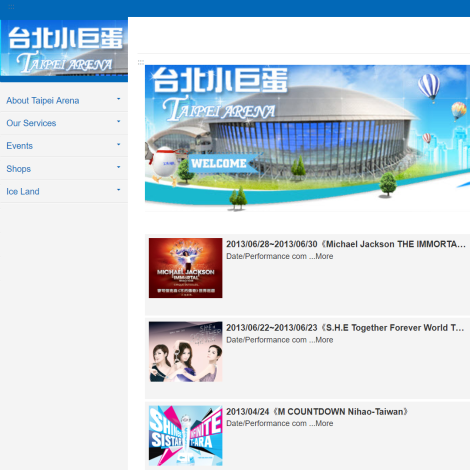Expand the Shops dropdown arrow
The height and width of the screenshot is (470, 470).
118,167
